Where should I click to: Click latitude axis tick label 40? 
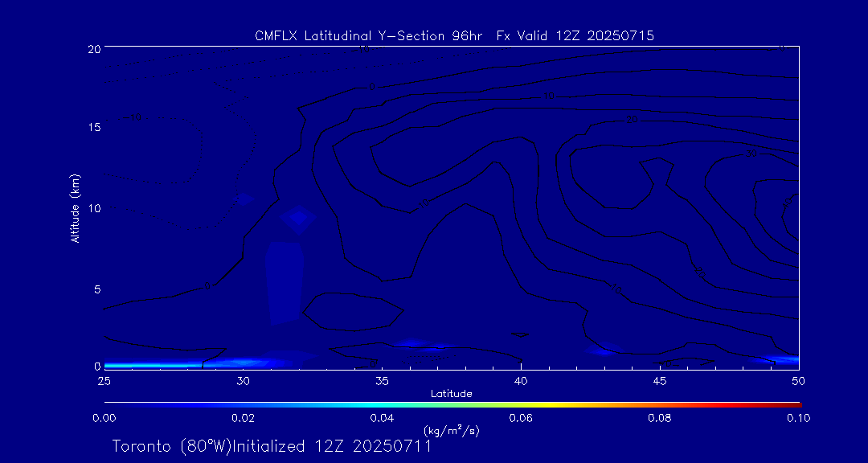[521, 381]
